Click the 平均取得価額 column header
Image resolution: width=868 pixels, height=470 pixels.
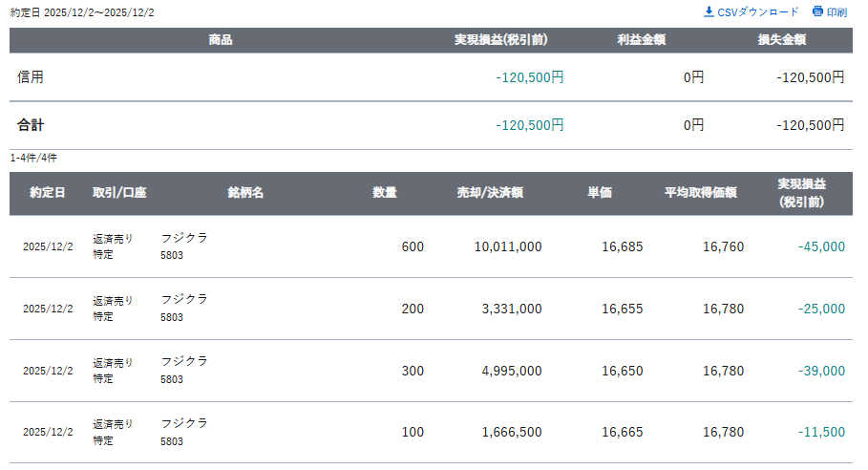point(701,193)
